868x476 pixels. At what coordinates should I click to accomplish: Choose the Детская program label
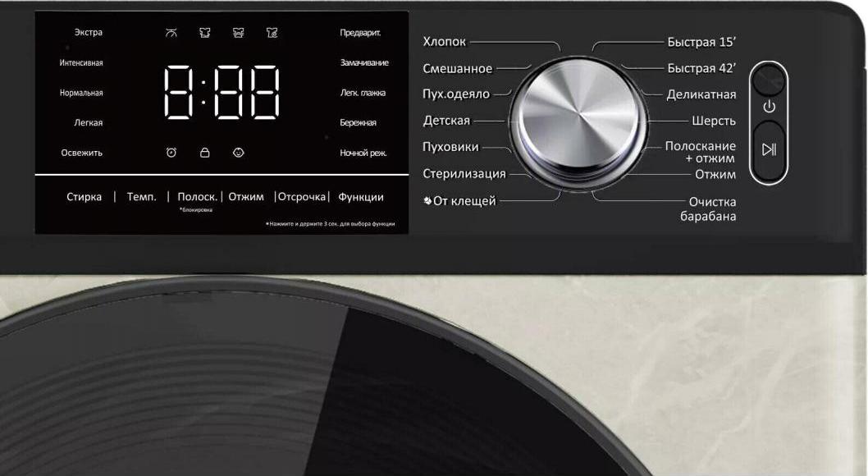click(x=446, y=120)
